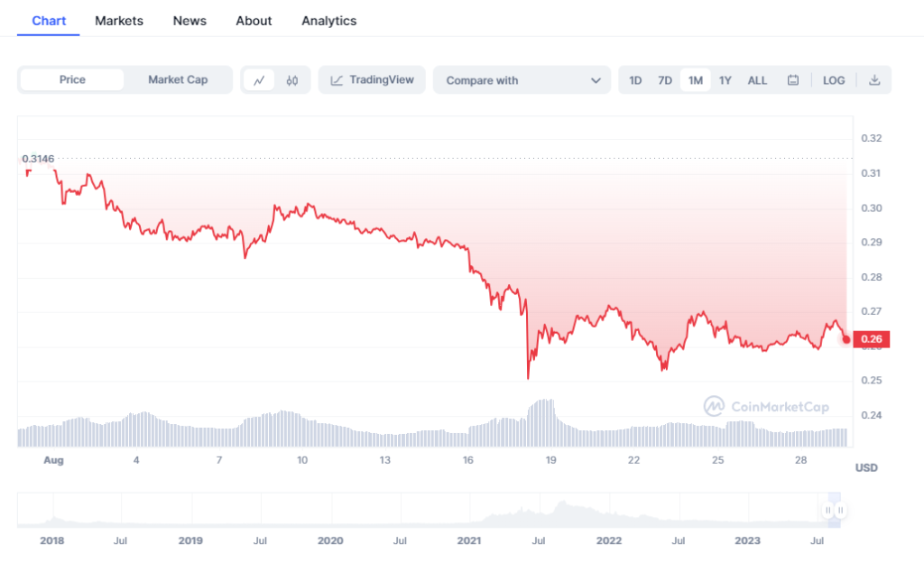Enable LOG scale
924x572 pixels.
pos(833,80)
